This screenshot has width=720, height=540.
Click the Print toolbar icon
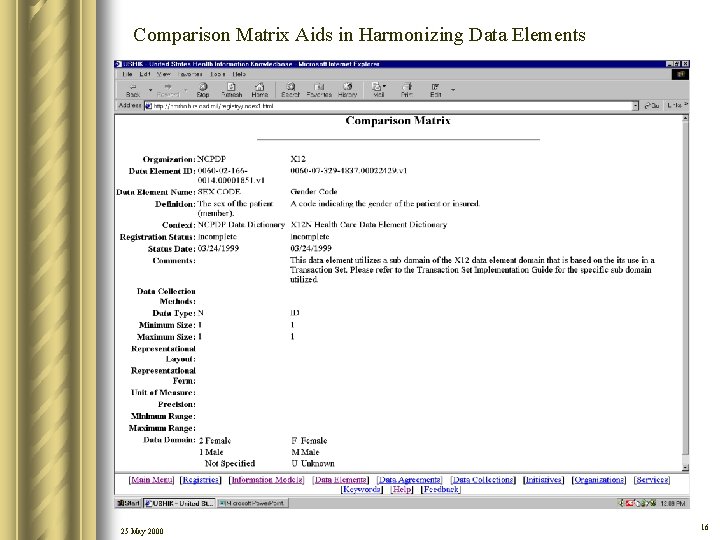(x=407, y=90)
